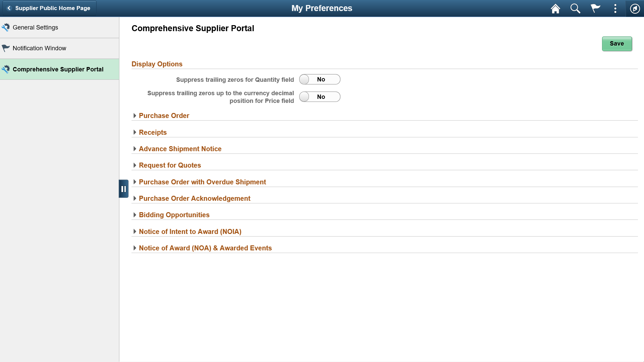Expand the Receipts section
Image resolution: width=644 pixels, height=362 pixels.
click(x=136, y=132)
